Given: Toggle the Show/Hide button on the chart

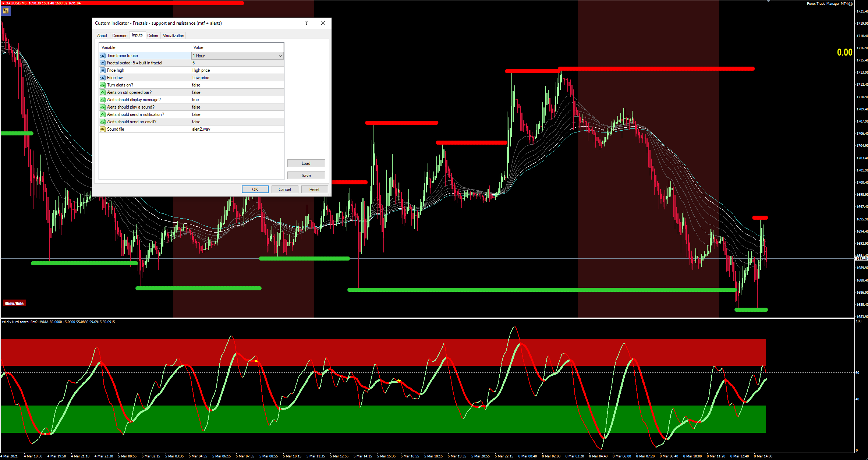Looking at the screenshot, I should 14,303.
